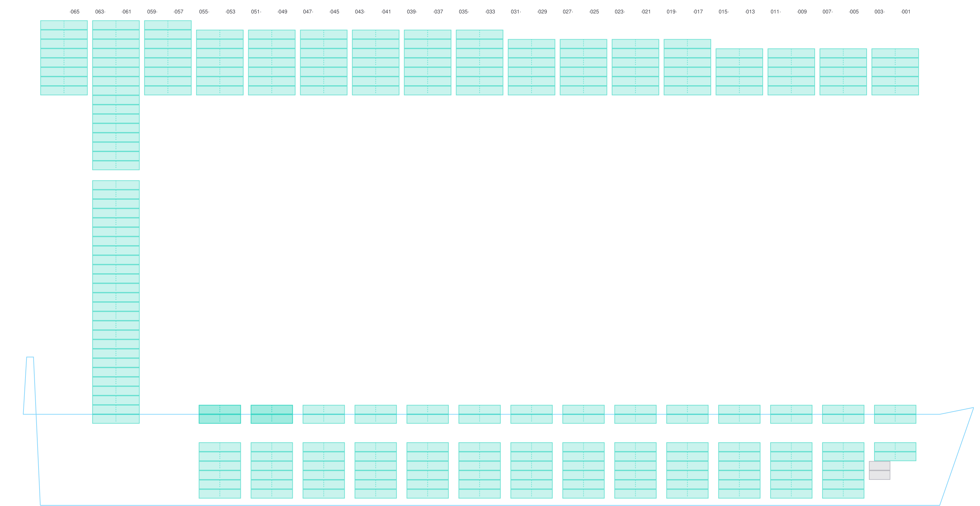
Task: Select bay label 057
Action: [x=178, y=12]
